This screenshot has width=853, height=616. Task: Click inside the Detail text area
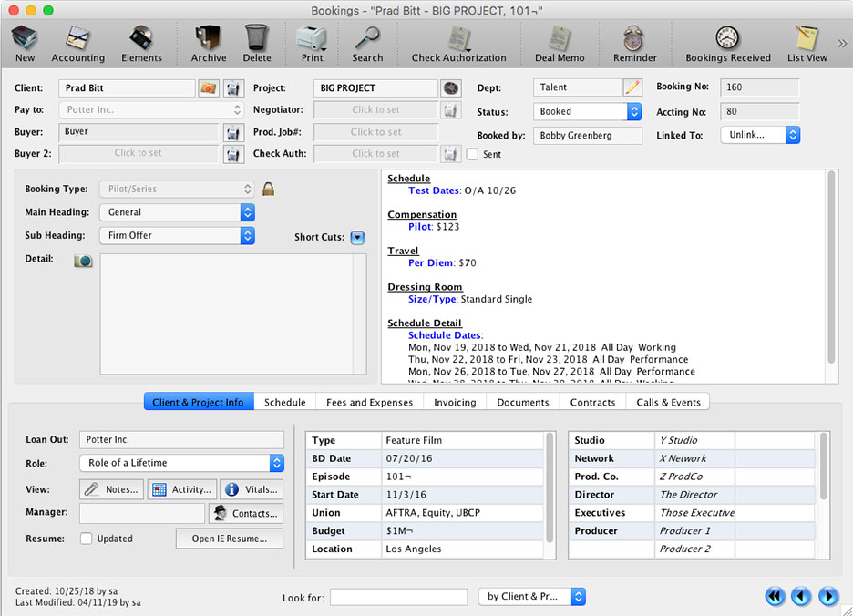pos(228,314)
